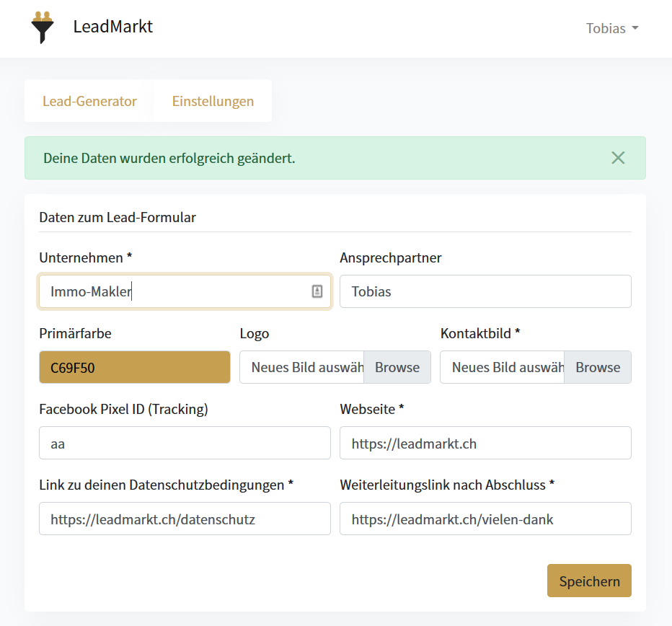Viewport: 672px width, 626px height.
Task: Click the Facebook Pixel ID field
Action: pos(185,443)
